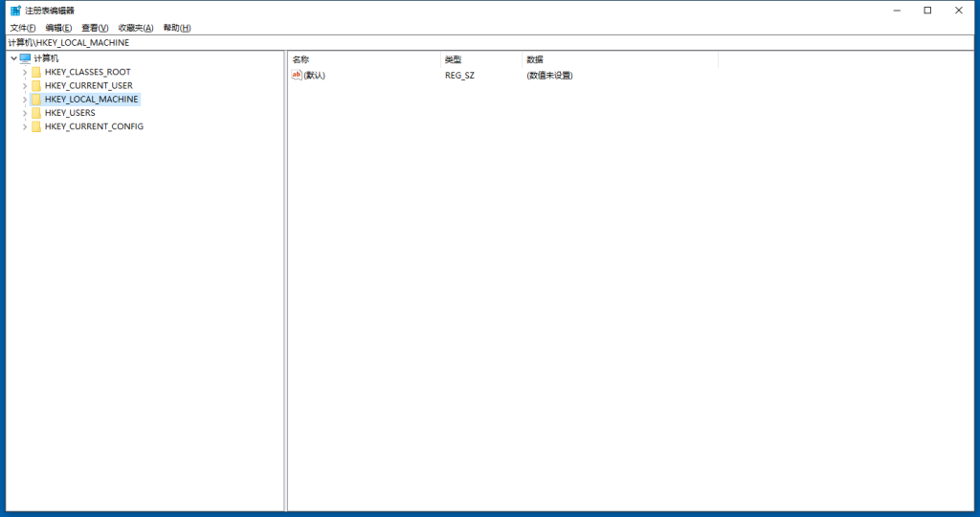Select the (默认) value name

(314, 76)
